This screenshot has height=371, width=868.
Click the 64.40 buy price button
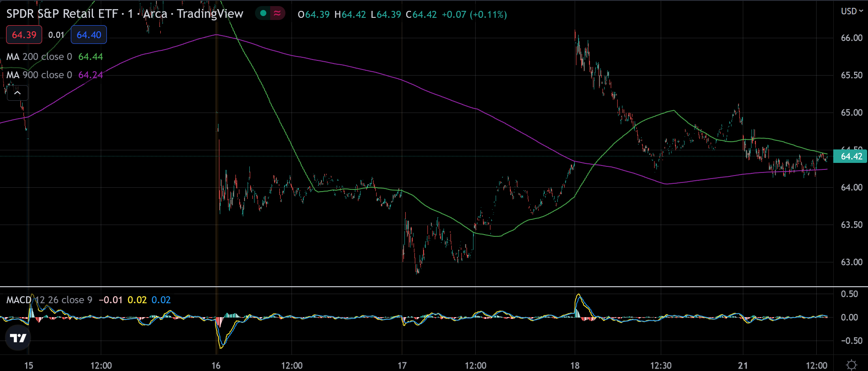[89, 35]
